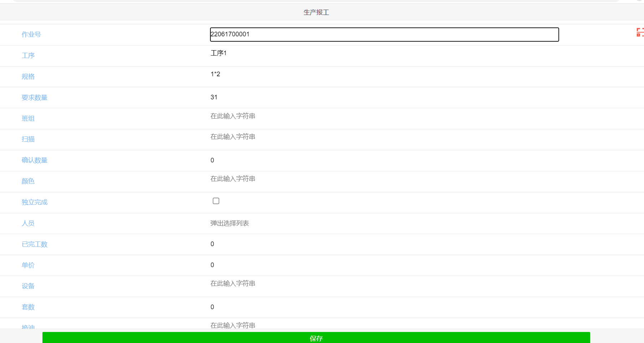Select the 单价 value field
644x343 pixels.
pyautogui.click(x=213, y=265)
